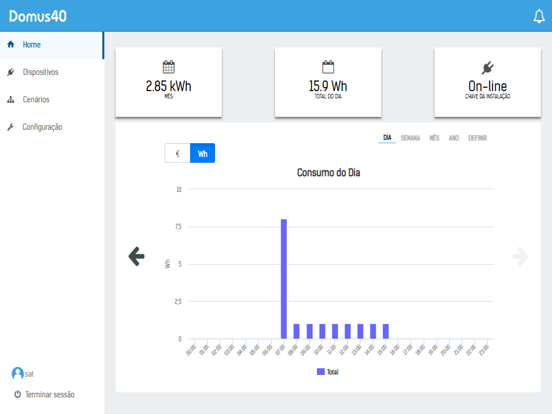Click the Cenários hierarchy icon

point(11,100)
